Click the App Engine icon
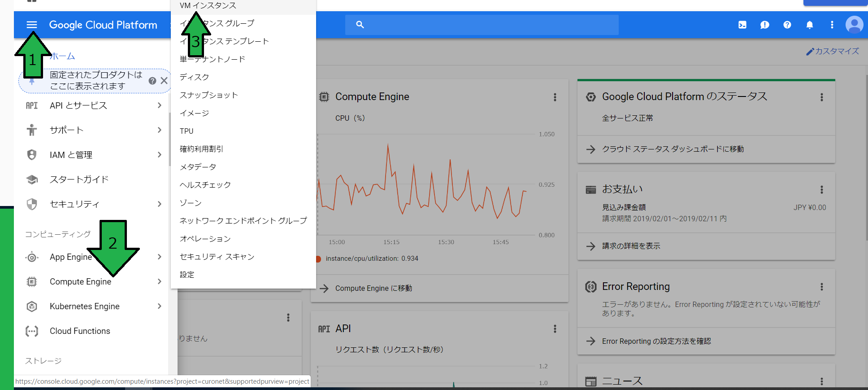The image size is (868, 390). 32,257
